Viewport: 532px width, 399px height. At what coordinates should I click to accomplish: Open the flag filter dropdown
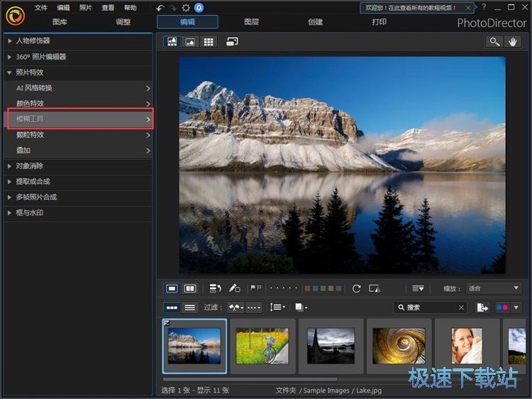(x=236, y=307)
